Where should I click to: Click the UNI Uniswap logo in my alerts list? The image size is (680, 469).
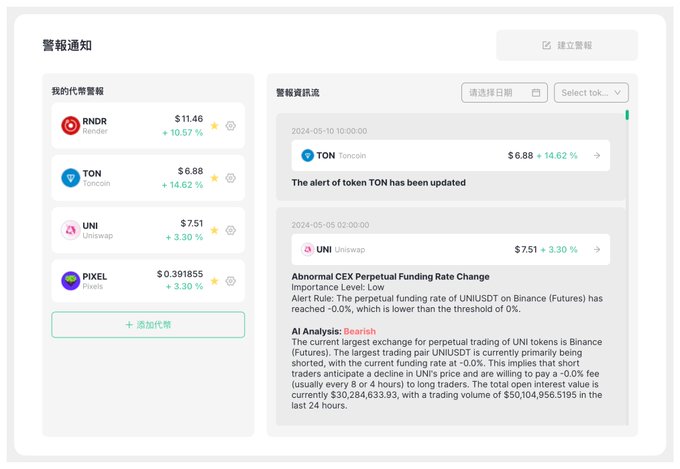click(70, 230)
